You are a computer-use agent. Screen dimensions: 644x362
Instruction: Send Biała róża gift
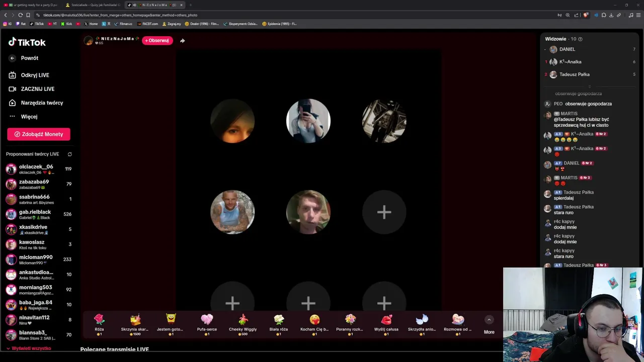click(x=279, y=324)
